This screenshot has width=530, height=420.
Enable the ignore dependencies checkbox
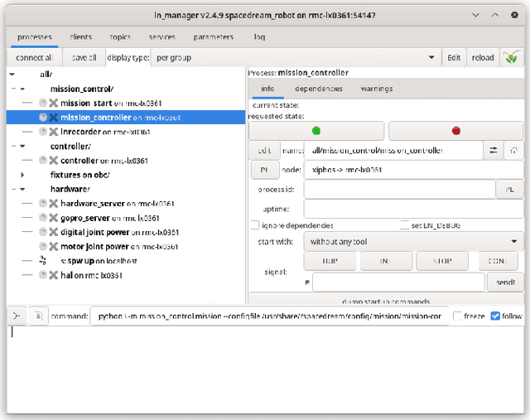coord(254,225)
